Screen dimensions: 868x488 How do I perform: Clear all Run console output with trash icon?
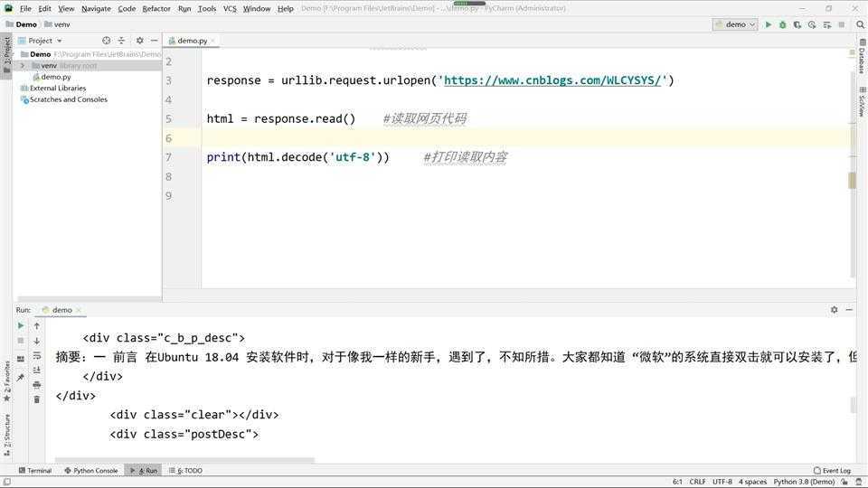(36, 399)
